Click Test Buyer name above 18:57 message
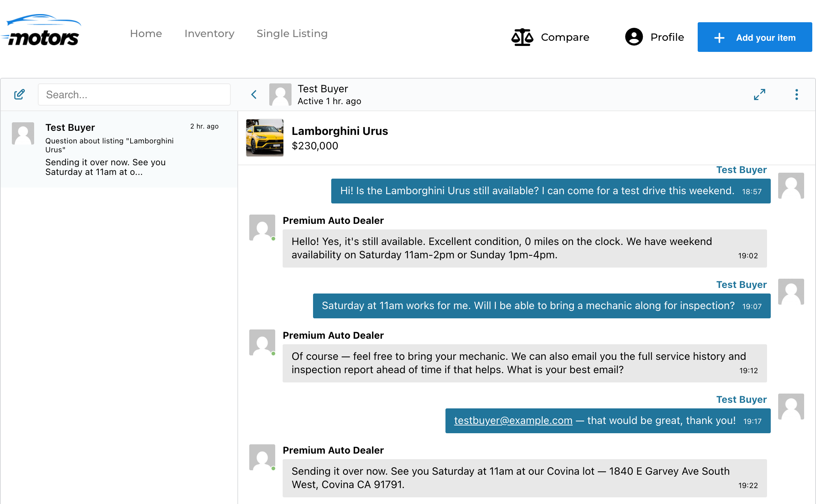Screen dimensions: 816x504 tap(741, 170)
